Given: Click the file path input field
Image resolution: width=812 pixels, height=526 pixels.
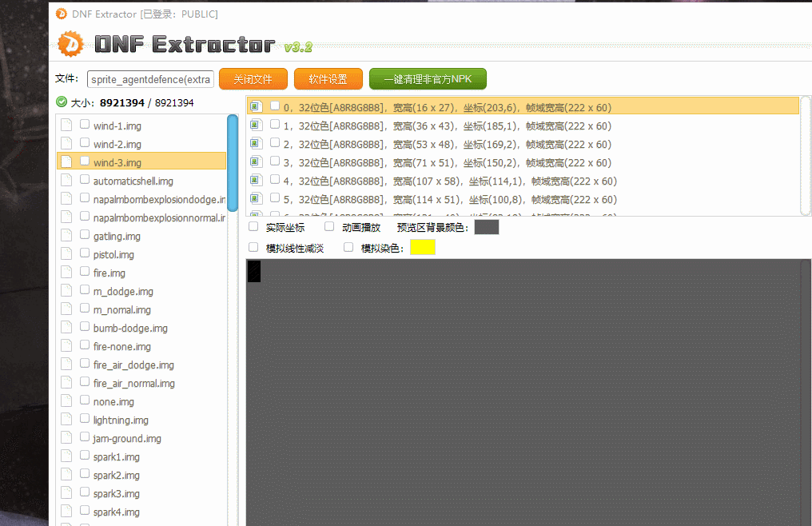Looking at the screenshot, I should tap(150, 79).
